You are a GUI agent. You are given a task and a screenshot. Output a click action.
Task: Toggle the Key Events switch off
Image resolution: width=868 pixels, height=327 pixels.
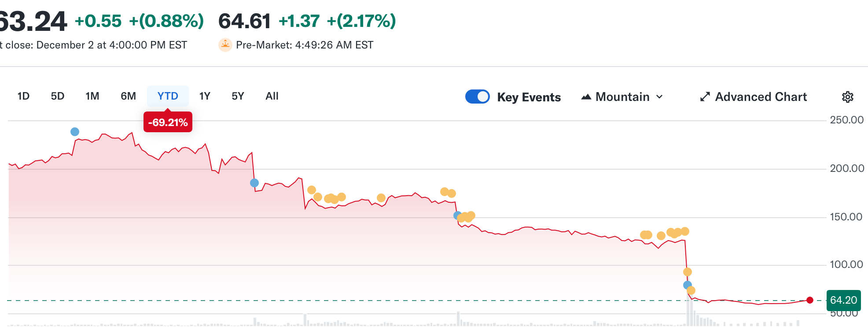478,97
